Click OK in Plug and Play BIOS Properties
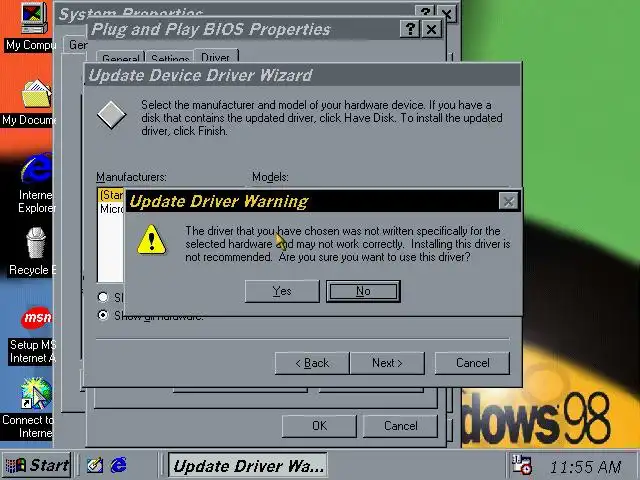Screen dimensions: 640x480 point(319,426)
